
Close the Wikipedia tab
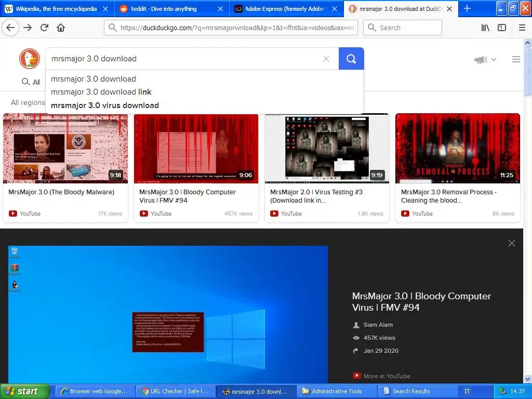coord(105,9)
